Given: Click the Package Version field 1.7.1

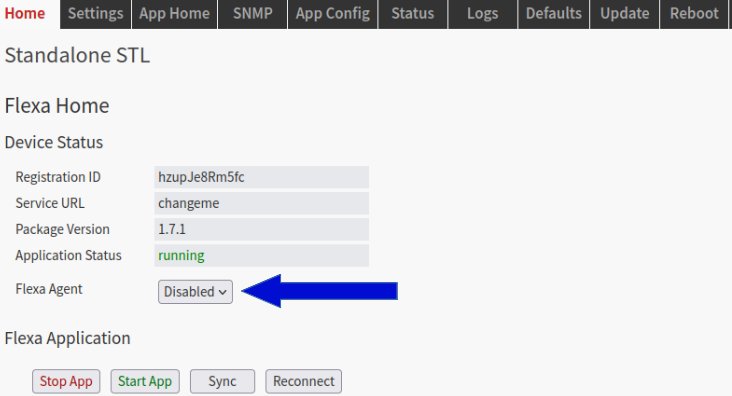Looking at the screenshot, I should [261, 229].
